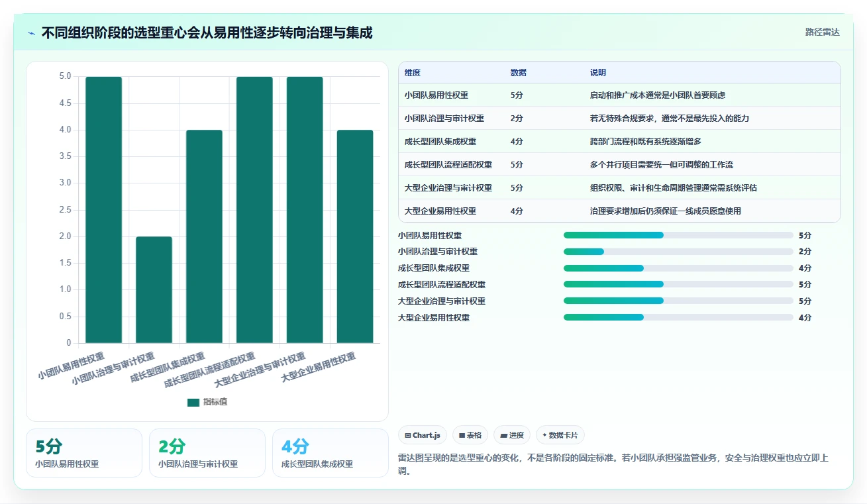Click the 大型企业易用性权重 chart bar

(355, 236)
